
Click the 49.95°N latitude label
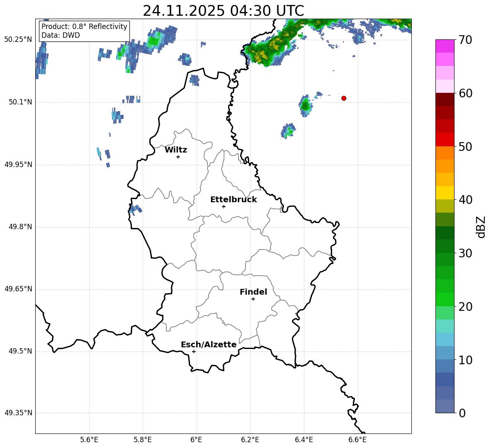(x=18, y=164)
